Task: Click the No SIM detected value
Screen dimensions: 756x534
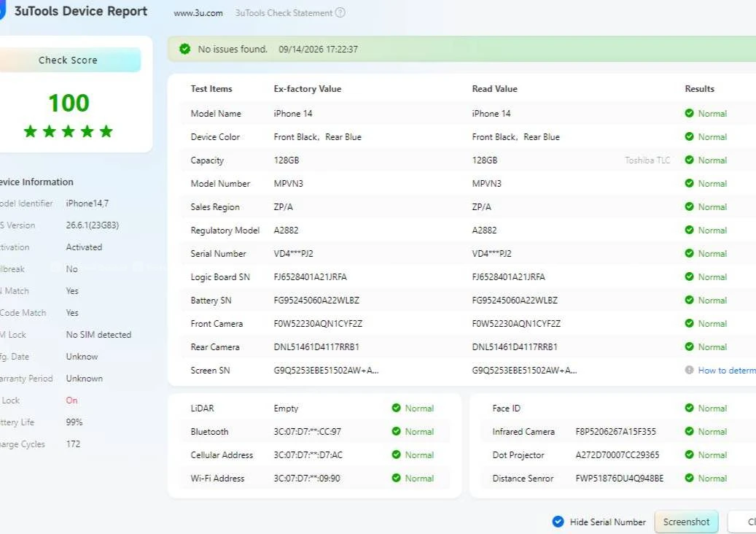Action: (x=98, y=335)
